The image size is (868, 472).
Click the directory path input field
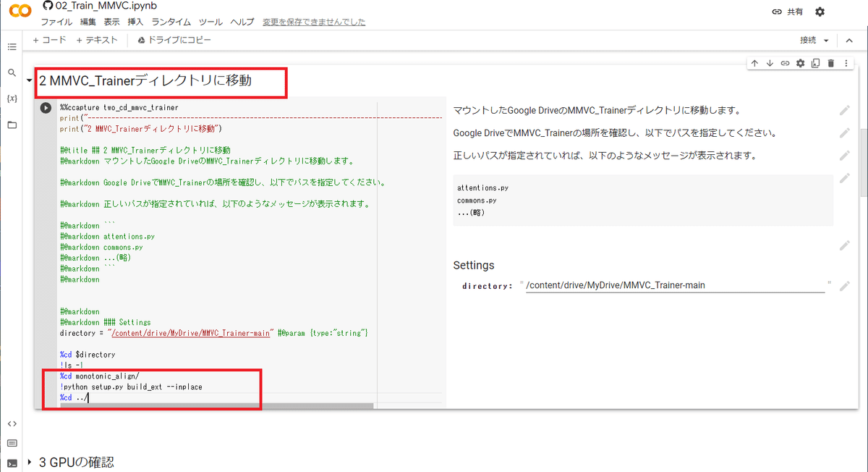pyautogui.click(x=675, y=285)
